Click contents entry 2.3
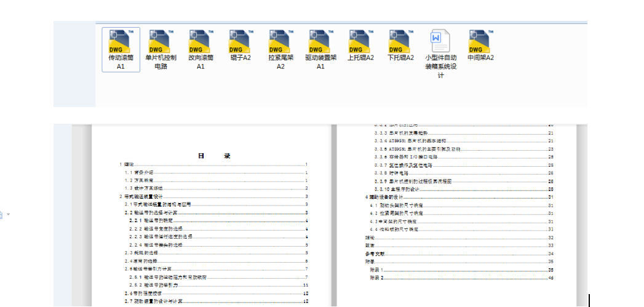The height and width of the screenshot is (307, 644). (217, 253)
